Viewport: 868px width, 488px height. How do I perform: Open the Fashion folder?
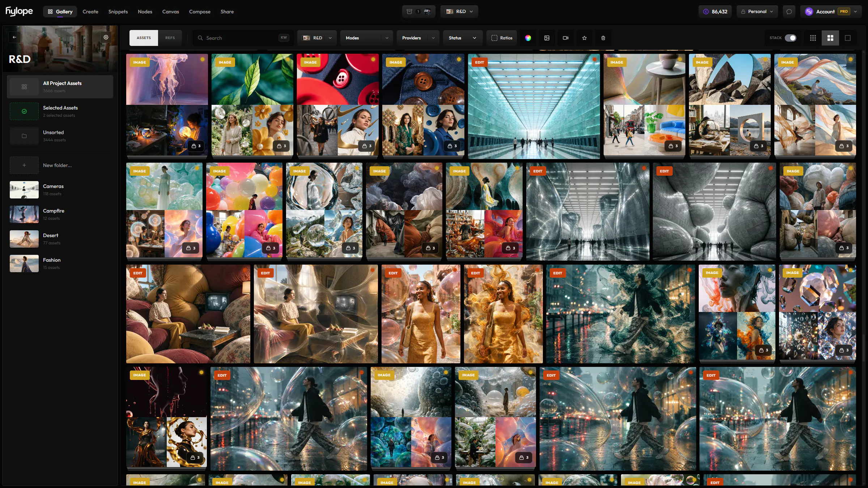60,264
